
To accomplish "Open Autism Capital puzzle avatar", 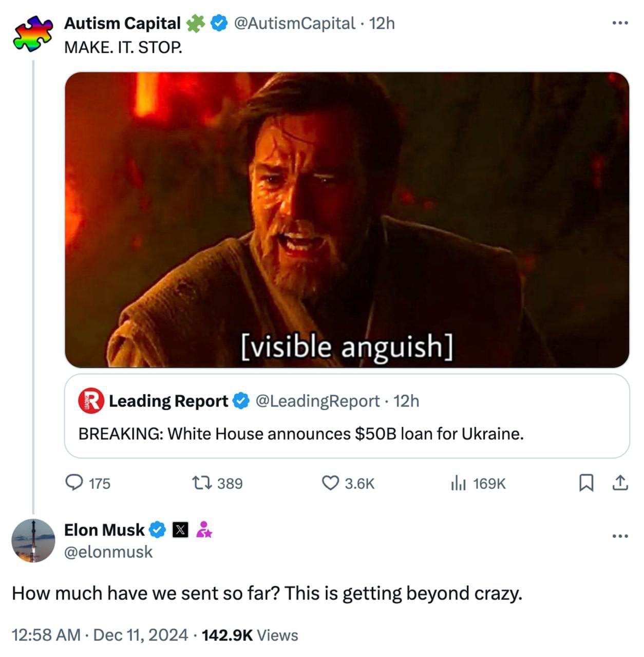I will pos(33,33).
